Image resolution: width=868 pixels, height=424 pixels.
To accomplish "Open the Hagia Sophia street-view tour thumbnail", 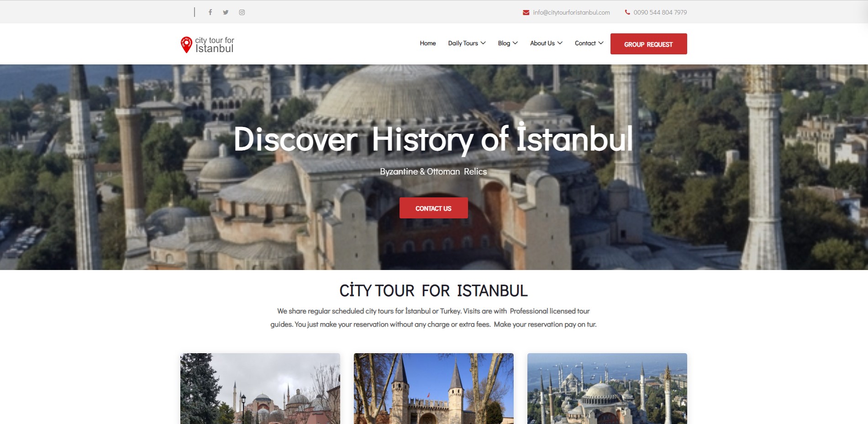I will tap(260, 388).
